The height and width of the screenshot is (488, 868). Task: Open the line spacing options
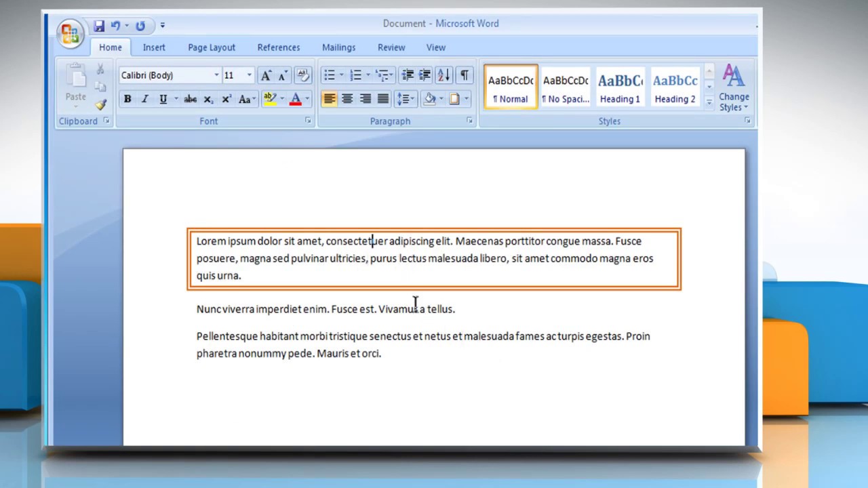406,99
